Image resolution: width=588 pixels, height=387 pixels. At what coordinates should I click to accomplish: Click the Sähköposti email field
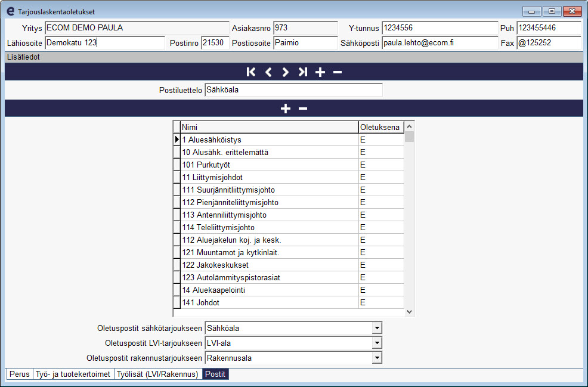440,43
